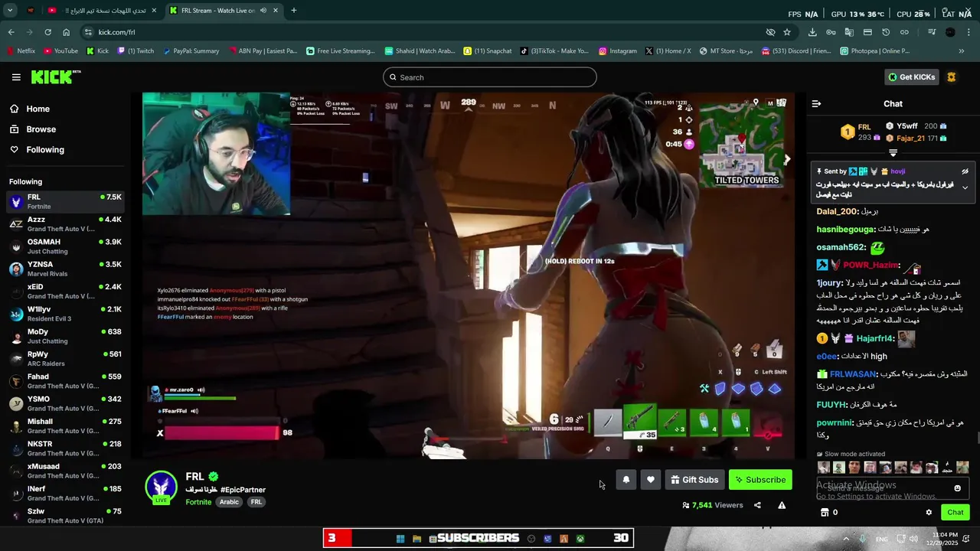Click the Get KICKs button

pos(911,77)
